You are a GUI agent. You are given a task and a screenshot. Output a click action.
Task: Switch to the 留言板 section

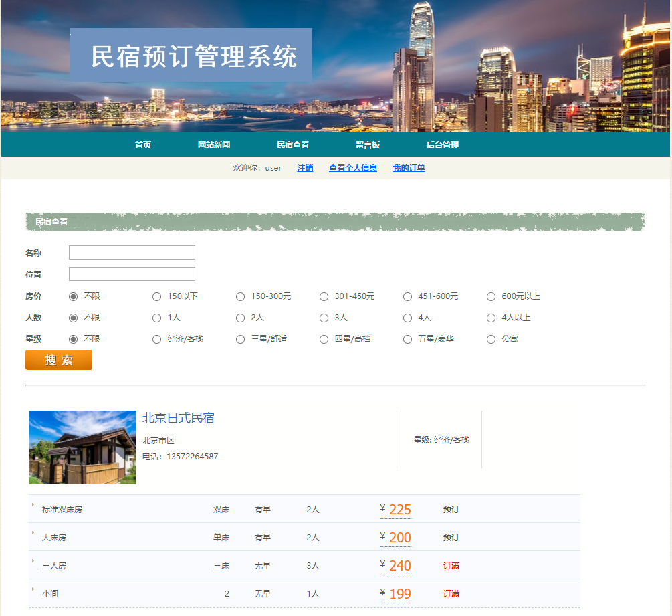pyautogui.click(x=368, y=144)
